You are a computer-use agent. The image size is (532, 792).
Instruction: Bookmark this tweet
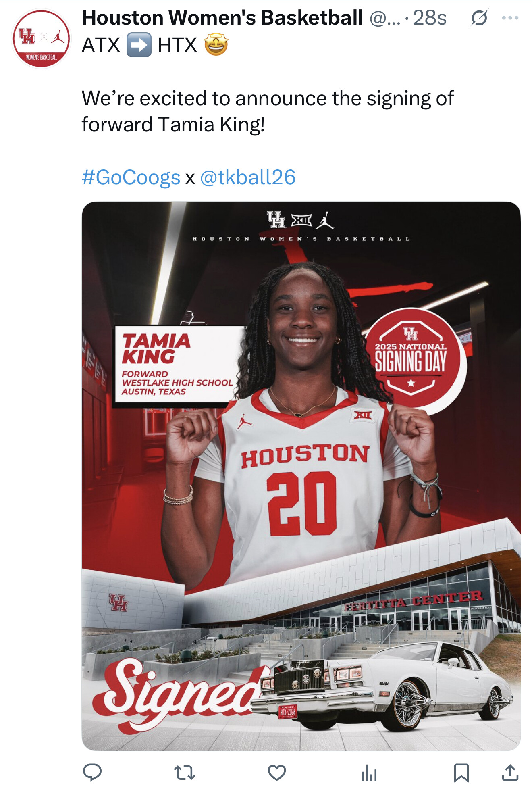pos(461,773)
